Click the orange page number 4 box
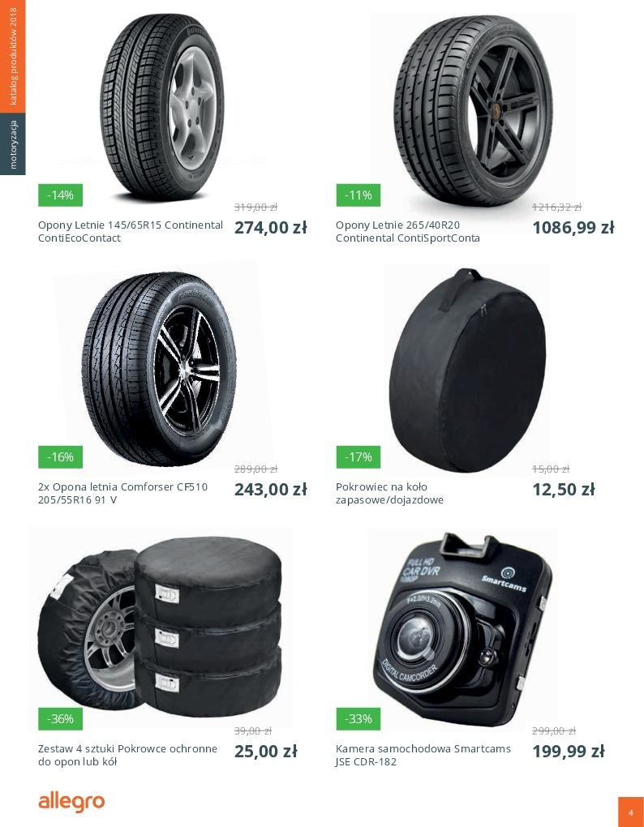This screenshot has width=644, height=827. pos(631,812)
